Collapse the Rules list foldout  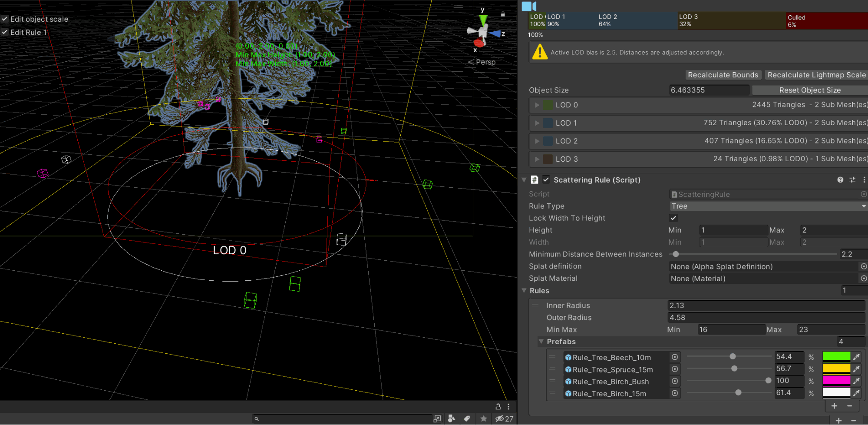(x=524, y=290)
